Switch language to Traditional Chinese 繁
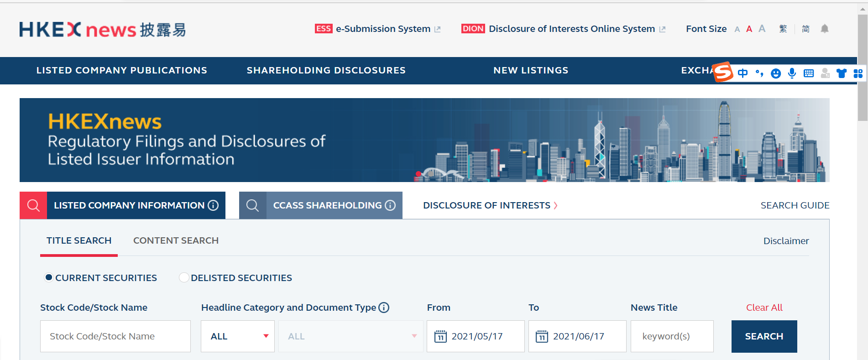The width and height of the screenshot is (868, 360). coord(783,29)
